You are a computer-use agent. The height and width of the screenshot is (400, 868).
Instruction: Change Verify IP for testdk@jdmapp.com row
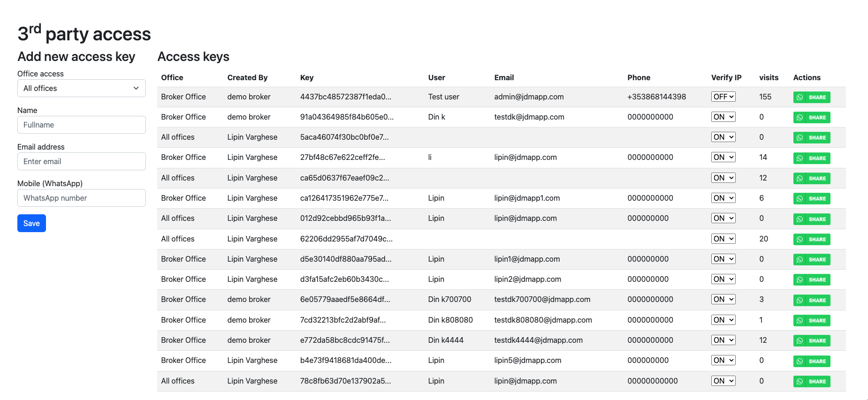pyautogui.click(x=723, y=117)
